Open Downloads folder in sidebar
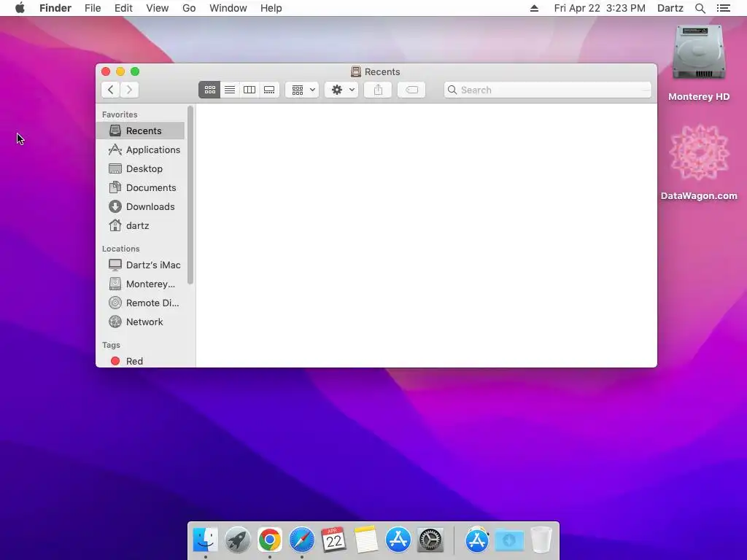This screenshot has height=560, width=747. pyautogui.click(x=140, y=206)
